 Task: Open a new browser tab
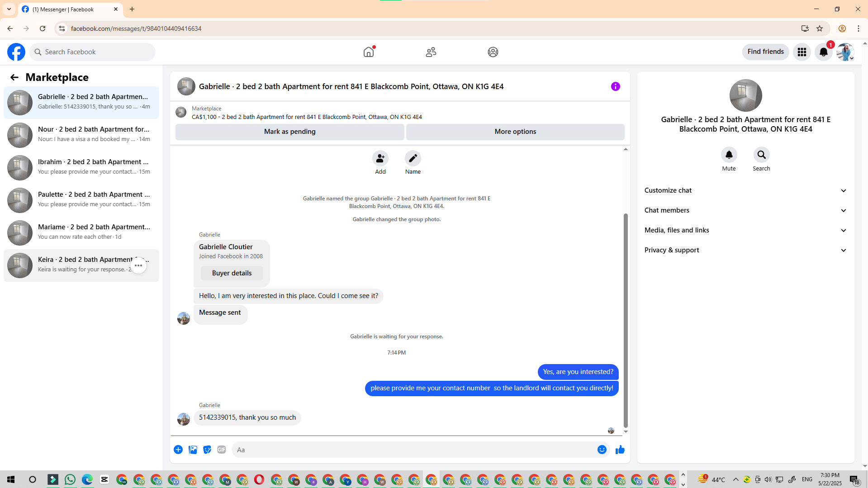(132, 9)
